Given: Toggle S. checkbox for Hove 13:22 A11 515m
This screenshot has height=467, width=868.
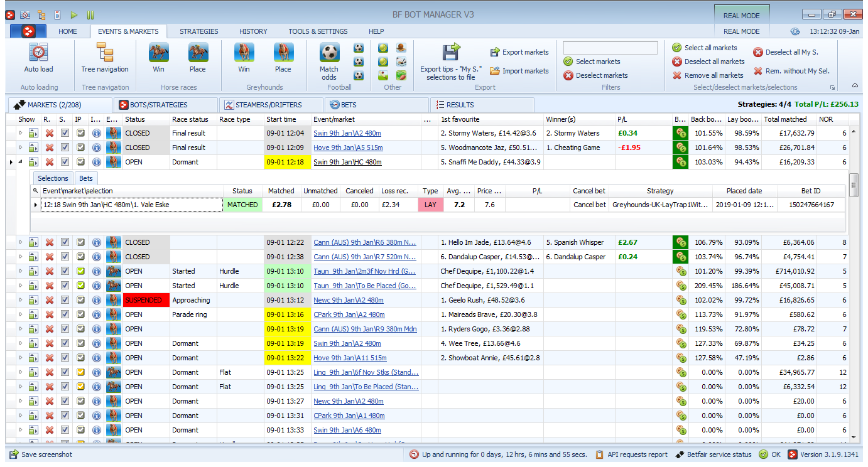Looking at the screenshot, I should [x=65, y=358].
